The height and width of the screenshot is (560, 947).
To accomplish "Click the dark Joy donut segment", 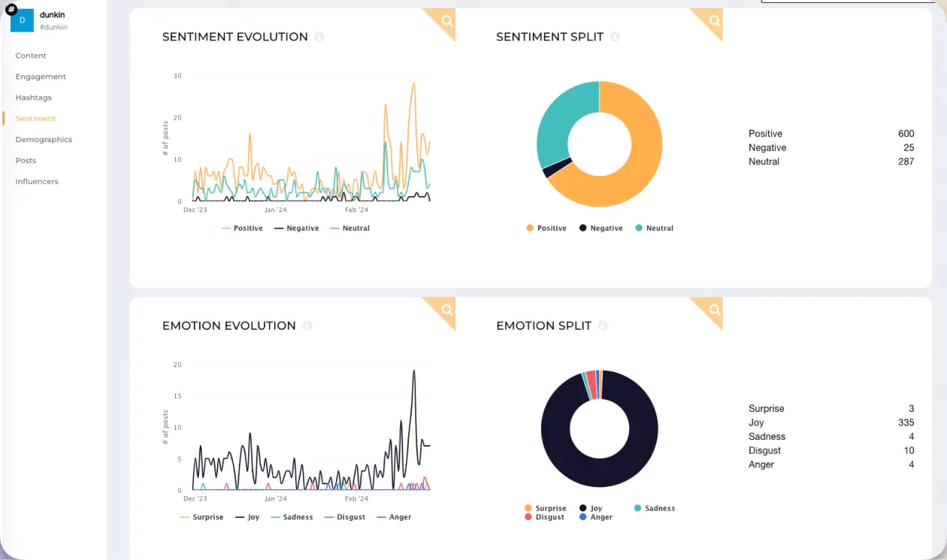I will [600, 474].
